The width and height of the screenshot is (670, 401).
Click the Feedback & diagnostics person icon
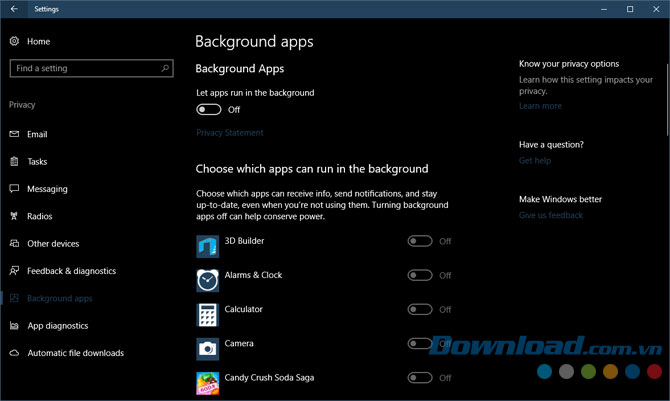tap(14, 271)
